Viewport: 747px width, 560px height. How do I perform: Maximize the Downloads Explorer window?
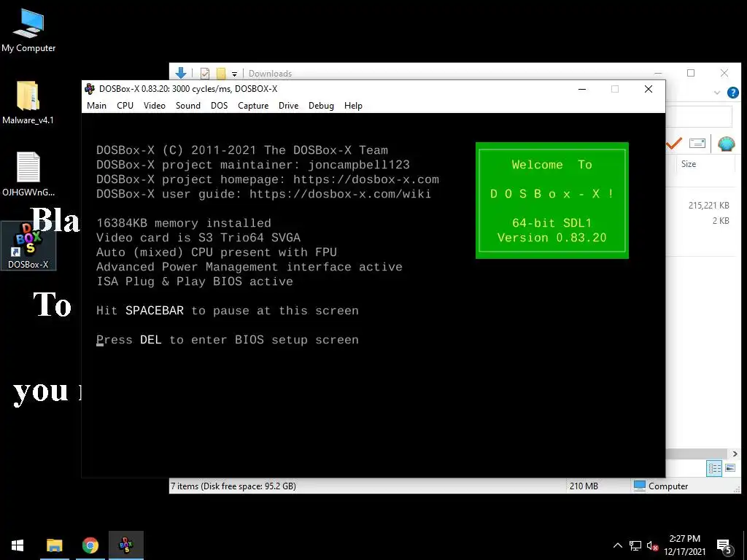coord(691,73)
